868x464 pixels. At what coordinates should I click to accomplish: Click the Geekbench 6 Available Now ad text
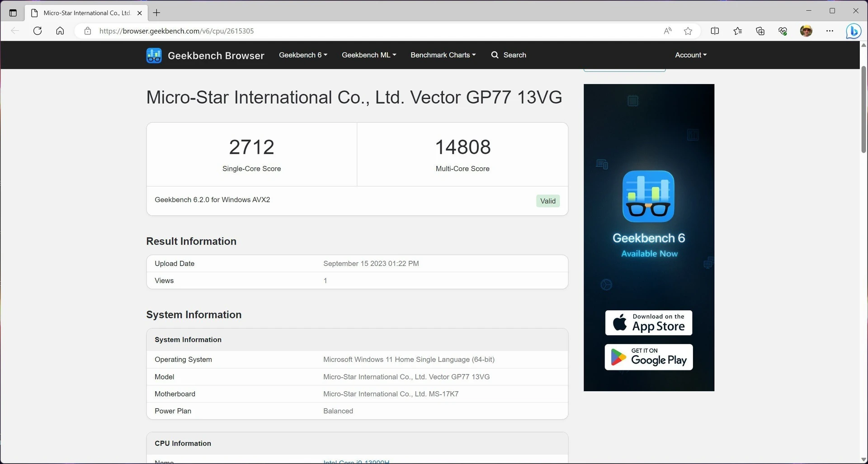click(649, 245)
